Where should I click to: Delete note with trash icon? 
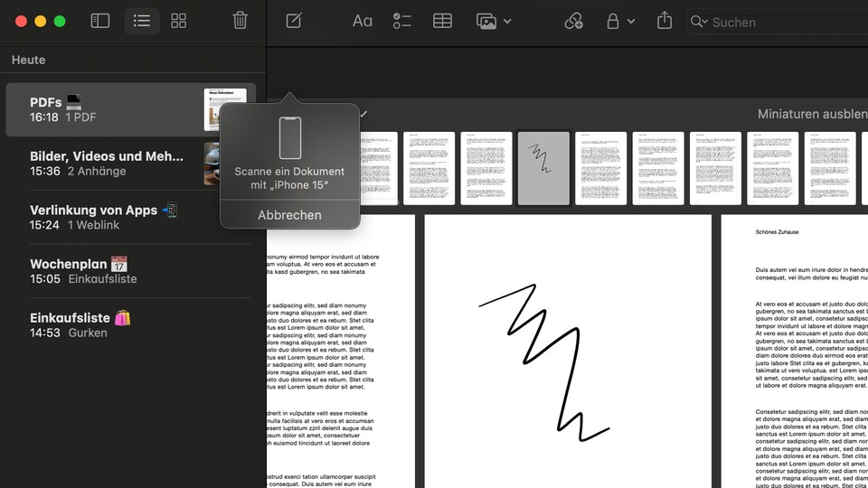(240, 21)
